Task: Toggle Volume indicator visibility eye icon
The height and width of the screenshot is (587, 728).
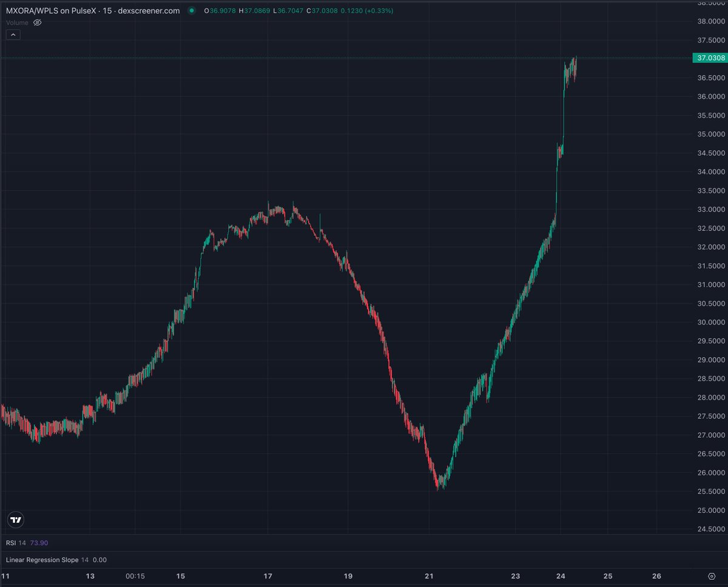Action: pyautogui.click(x=37, y=22)
